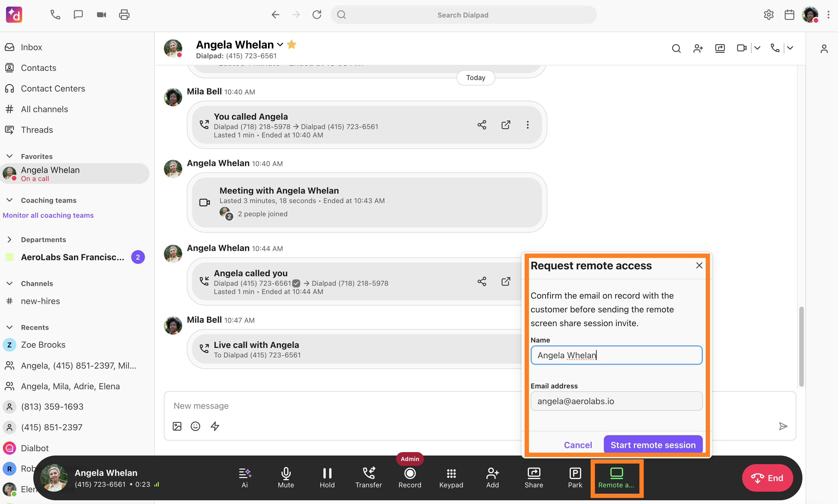Open more options on 'You called Angela' entry

click(x=527, y=125)
